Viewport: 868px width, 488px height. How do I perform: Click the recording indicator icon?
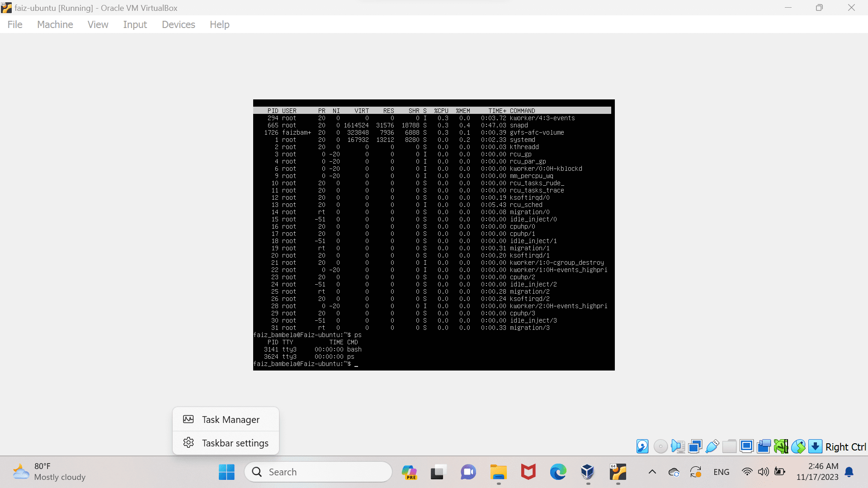pyautogui.click(x=764, y=446)
